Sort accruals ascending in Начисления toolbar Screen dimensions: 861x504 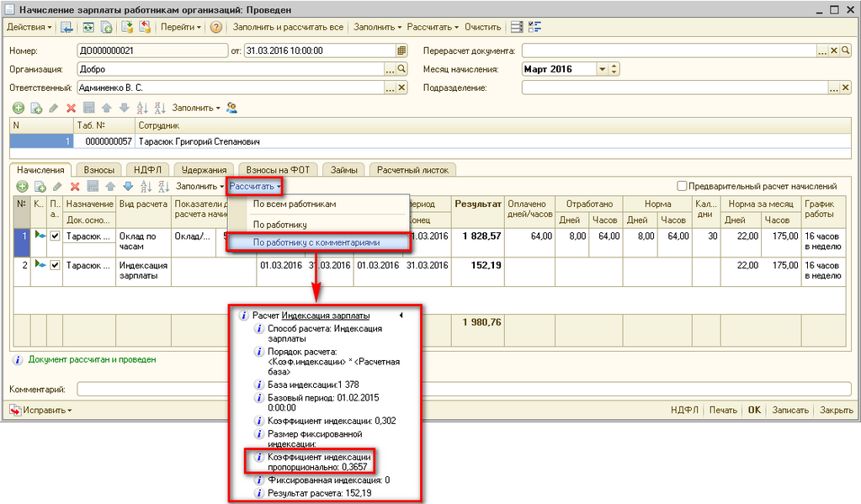146,187
